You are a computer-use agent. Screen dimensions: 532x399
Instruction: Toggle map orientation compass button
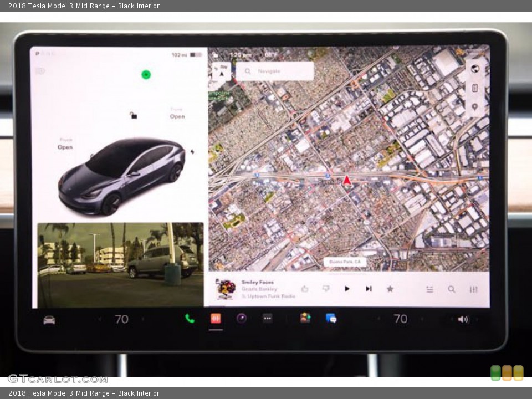(x=222, y=71)
